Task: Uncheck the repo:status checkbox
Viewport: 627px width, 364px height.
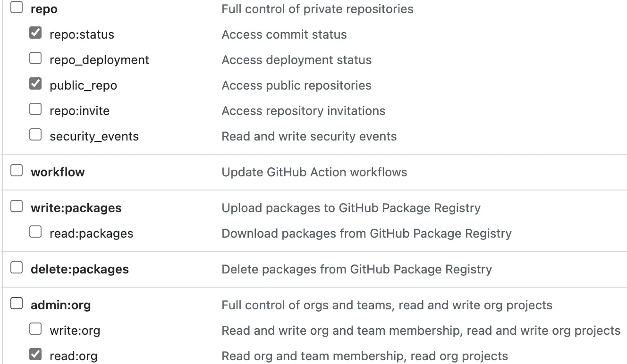Action: pyautogui.click(x=35, y=33)
